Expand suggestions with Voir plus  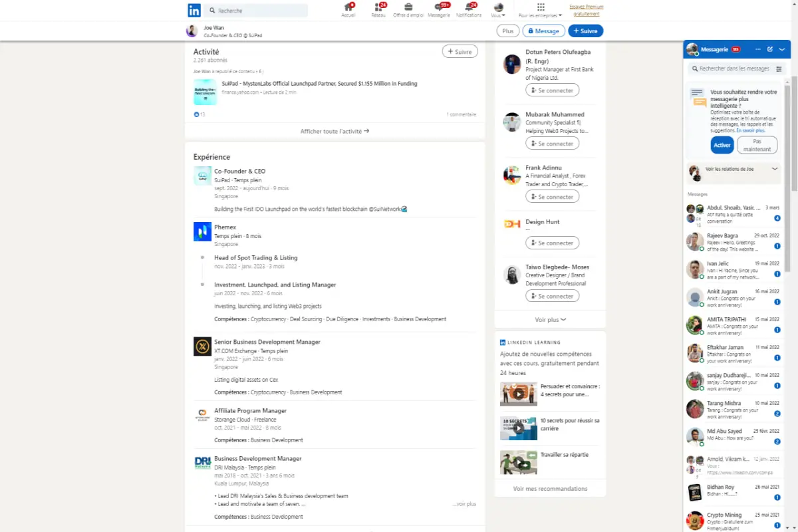click(550, 320)
